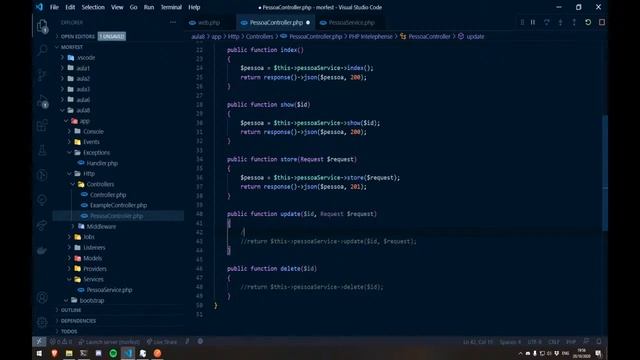
Task: Open the File menu
Action: point(54,7)
